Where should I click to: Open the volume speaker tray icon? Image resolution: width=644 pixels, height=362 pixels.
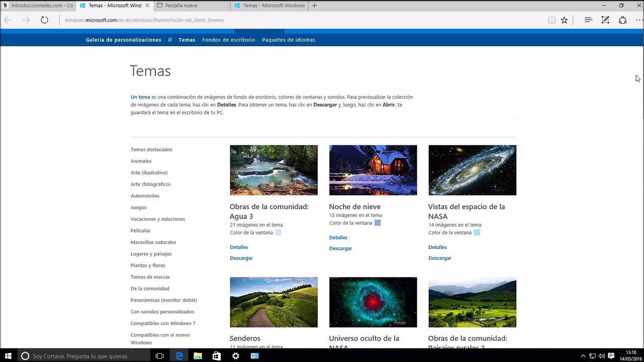click(x=602, y=356)
